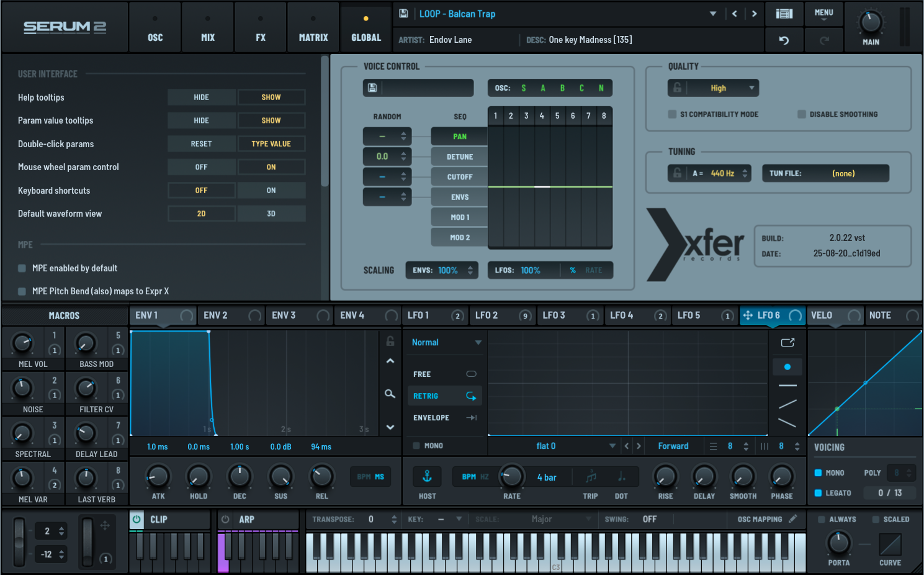Image resolution: width=924 pixels, height=575 pixels.
Task: Expand the LFO Normal mode dropdown
Action: tap(446, 343)
